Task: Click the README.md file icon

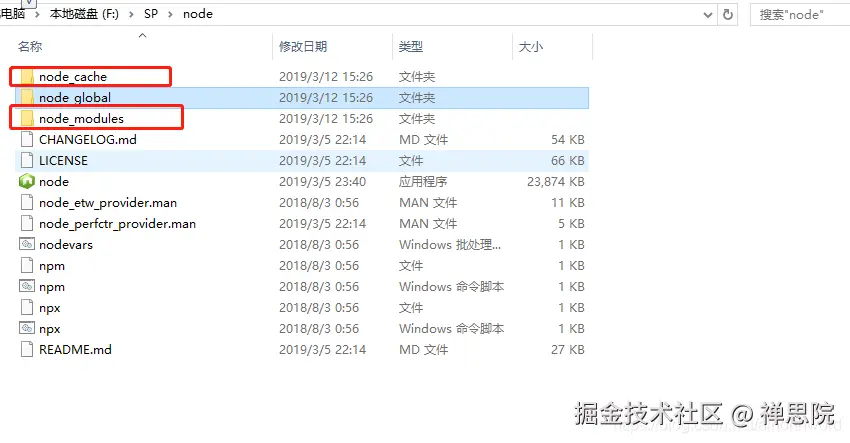Action: 27,350
